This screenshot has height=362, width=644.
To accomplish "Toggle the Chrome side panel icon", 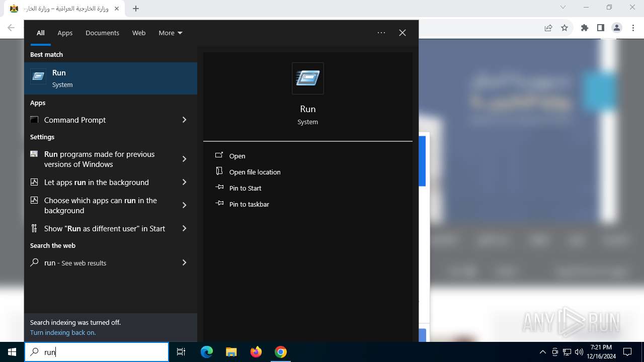I will (600, 28).
